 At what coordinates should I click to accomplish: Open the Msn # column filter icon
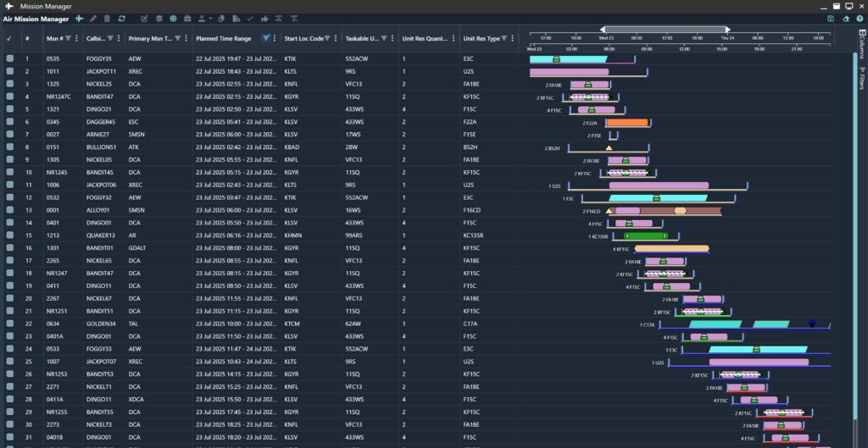[x=68, y=39]
